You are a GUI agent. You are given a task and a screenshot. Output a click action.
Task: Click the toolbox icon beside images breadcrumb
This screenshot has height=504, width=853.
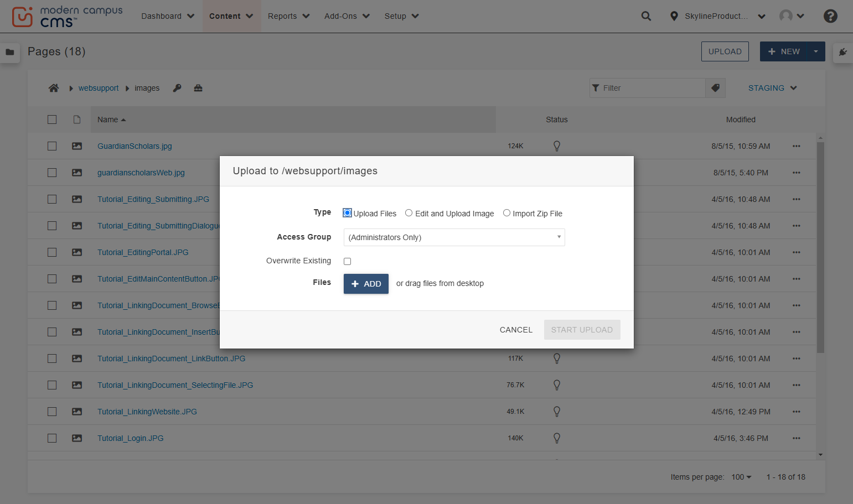tap(198, 88)
